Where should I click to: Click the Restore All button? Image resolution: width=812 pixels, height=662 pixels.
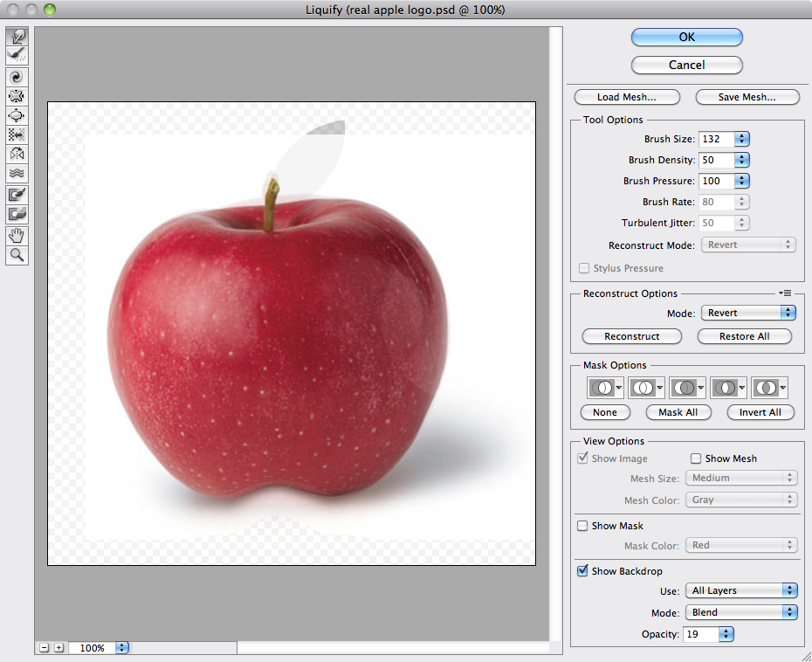(744, 336)
